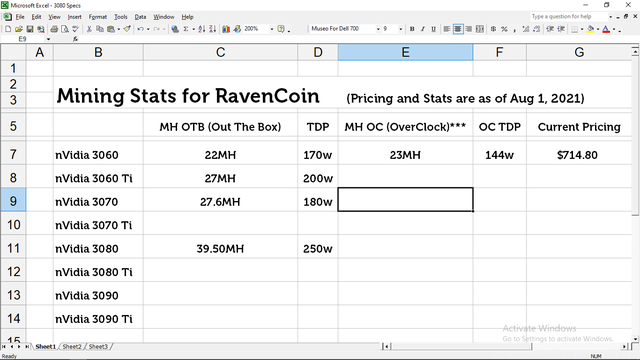
Task: Sort descending Z to A
Action: [212, 29]
